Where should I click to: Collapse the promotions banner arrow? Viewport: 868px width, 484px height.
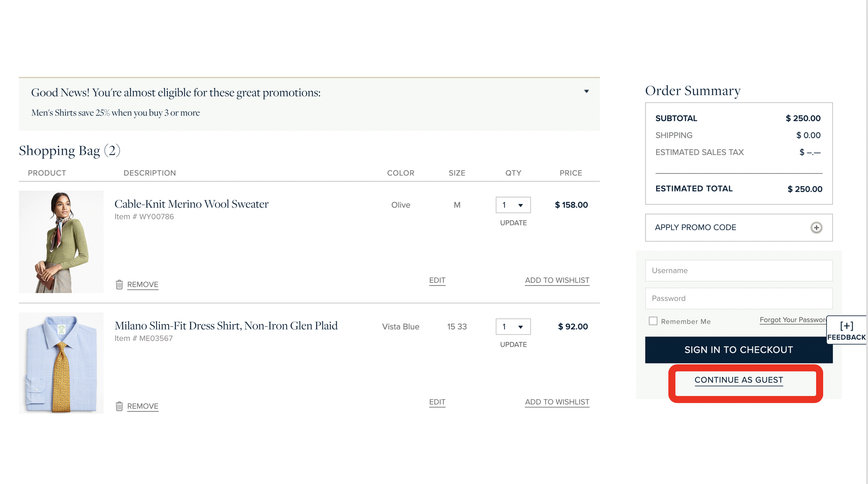click(x=586, y=92)
